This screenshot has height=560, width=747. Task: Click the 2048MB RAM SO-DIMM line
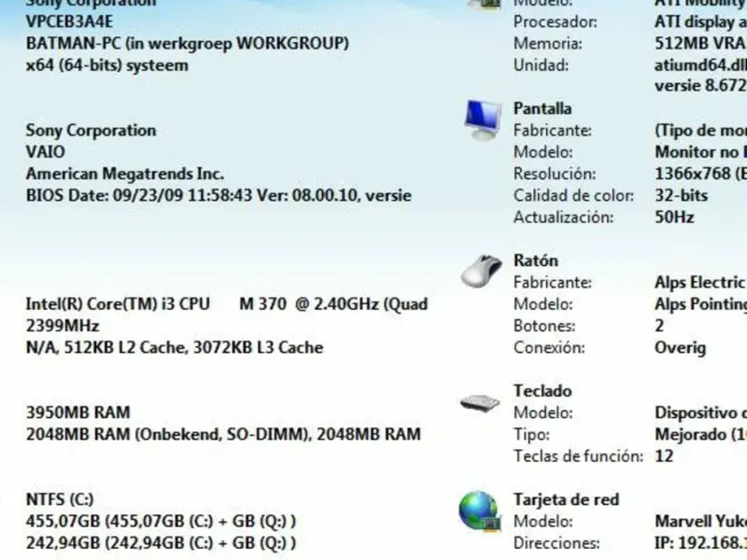pyautogui.click(x=223, y=434)
